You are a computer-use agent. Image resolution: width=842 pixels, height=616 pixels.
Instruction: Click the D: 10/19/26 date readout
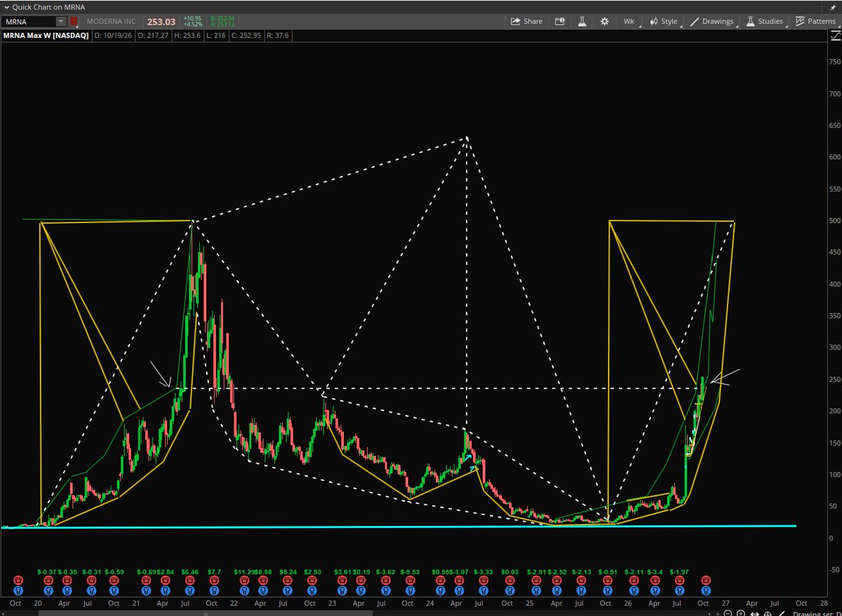(x=113, y=35)
